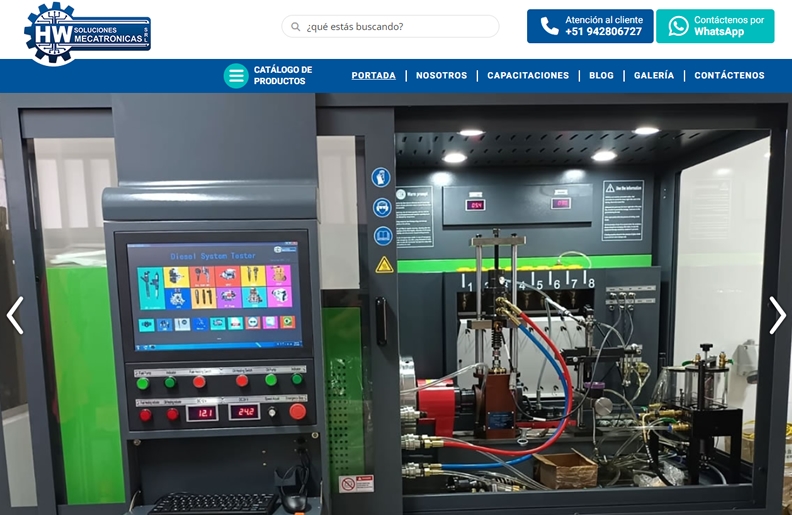
Task: Open the catalog hamburger menu icon
Action: [236, 76]
